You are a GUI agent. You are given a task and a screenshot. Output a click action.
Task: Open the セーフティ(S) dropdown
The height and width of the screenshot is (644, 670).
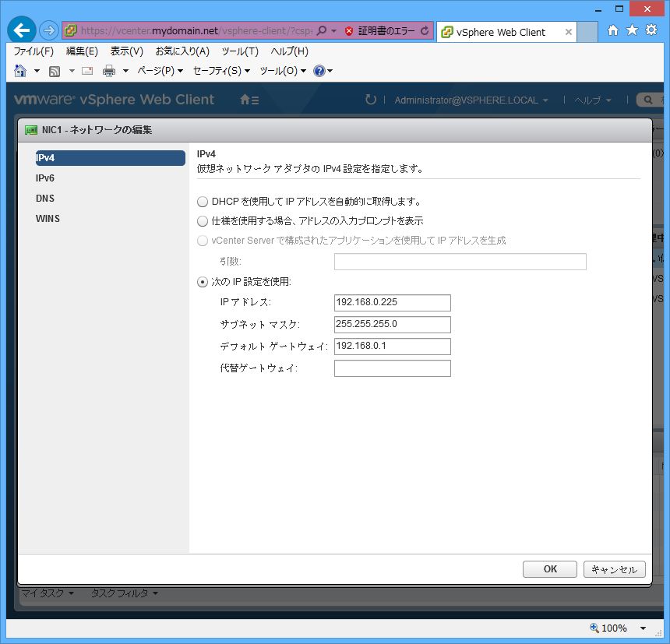[221, 70]
